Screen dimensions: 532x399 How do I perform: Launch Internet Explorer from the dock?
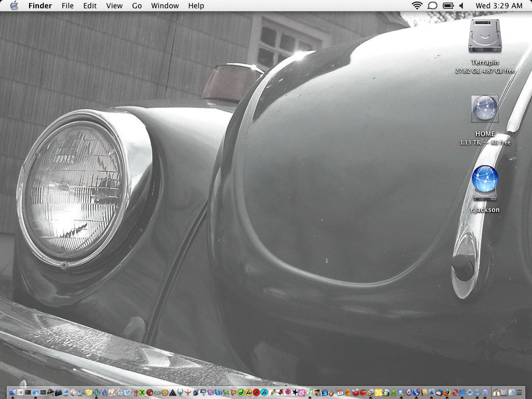462,393
